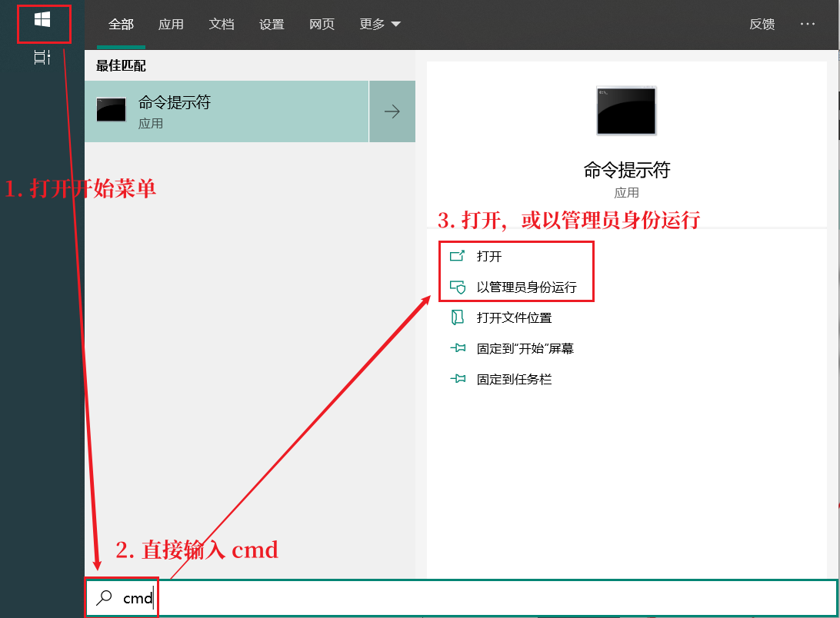Click the magnifier icon in search box
The image size is (840, 618).
click(x=104, y=598)
